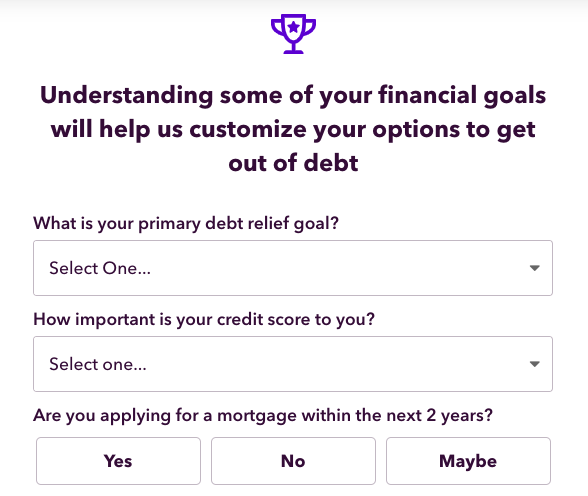Choose Yes for applying for a mortgage
This screenshot has width=588, height=496.
coord(118,461)
